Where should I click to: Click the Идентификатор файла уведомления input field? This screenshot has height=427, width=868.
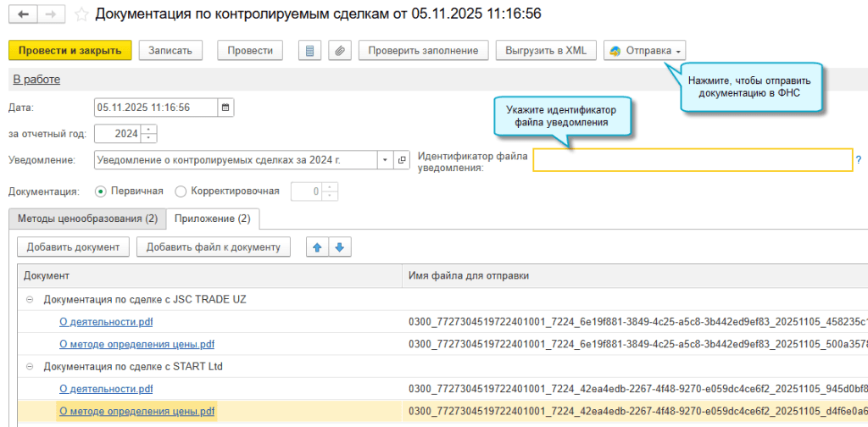coord(692,160)
